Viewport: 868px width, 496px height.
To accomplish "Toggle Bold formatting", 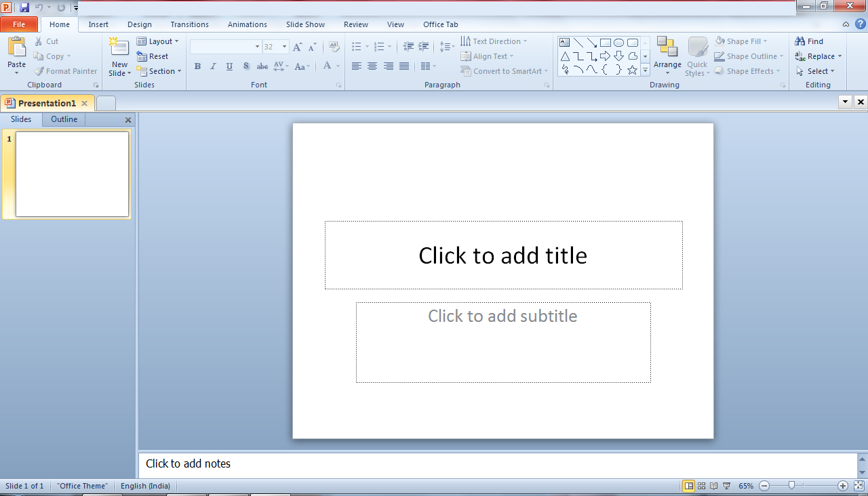I will (x=197, y=66).
